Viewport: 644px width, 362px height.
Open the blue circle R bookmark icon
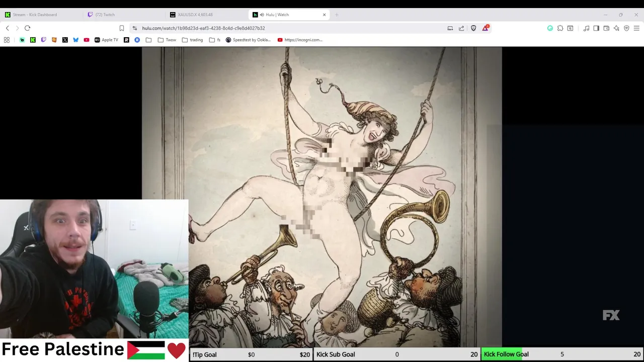[137, 40]
